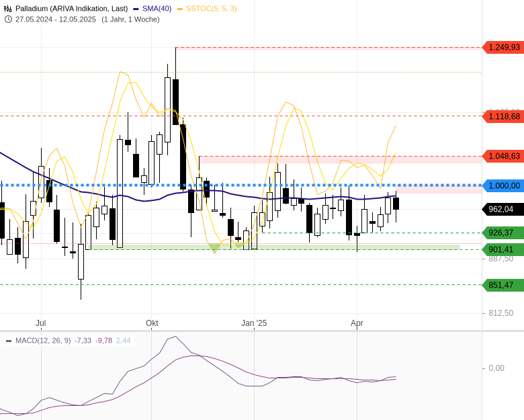
Task: Click the Jul label on time axis
Action: [41, 323]
